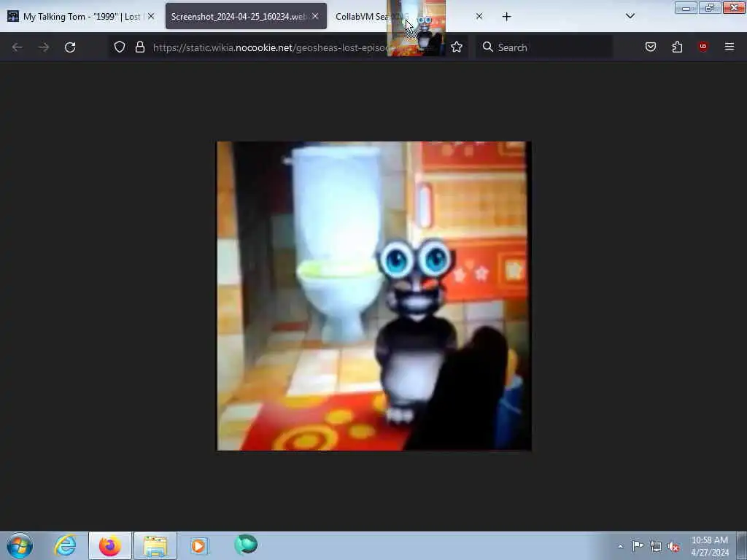Image resolution: width=747 pixels, height=560 pixels.
Task: Go forward to the next page
Action: tap(44, 47)
